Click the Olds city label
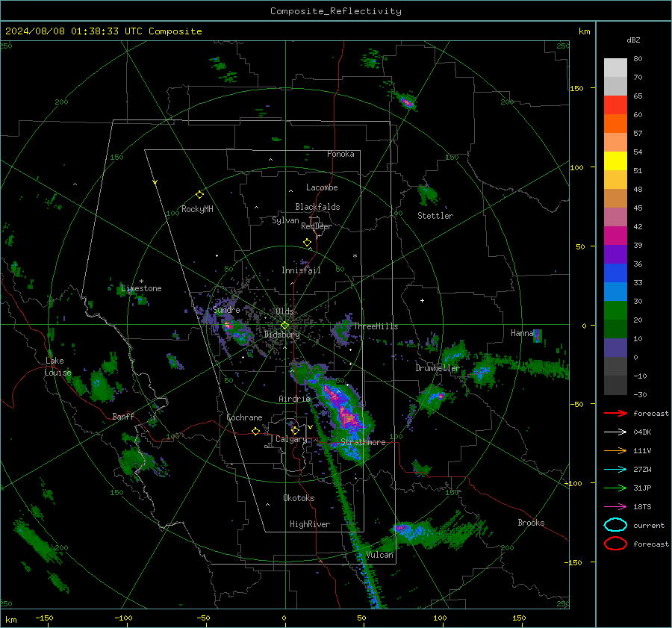This screenshot has width=672, height=628. click(x=284, y=311)
